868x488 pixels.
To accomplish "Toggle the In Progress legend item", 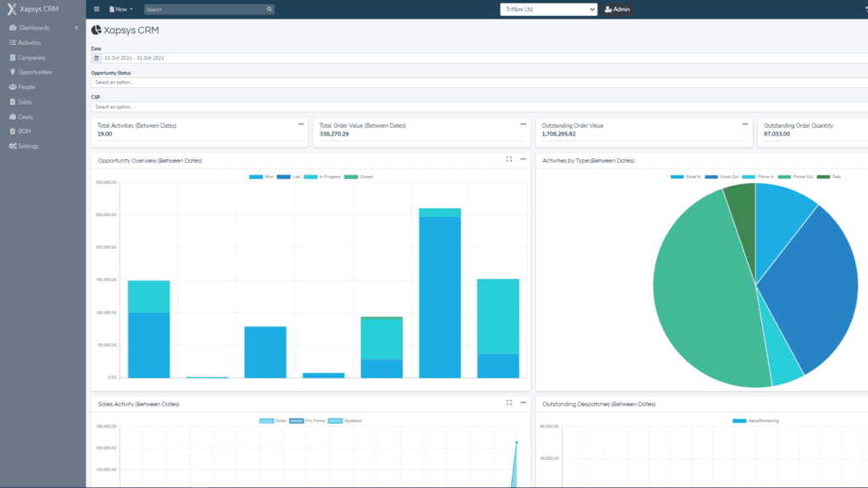I will (323, 177).
